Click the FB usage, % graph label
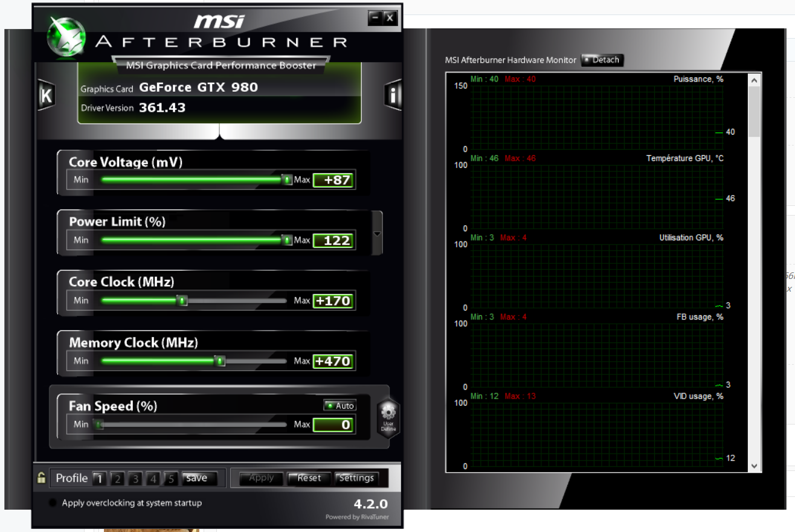Viewport: 795px width, 532px height. point(700,316)
